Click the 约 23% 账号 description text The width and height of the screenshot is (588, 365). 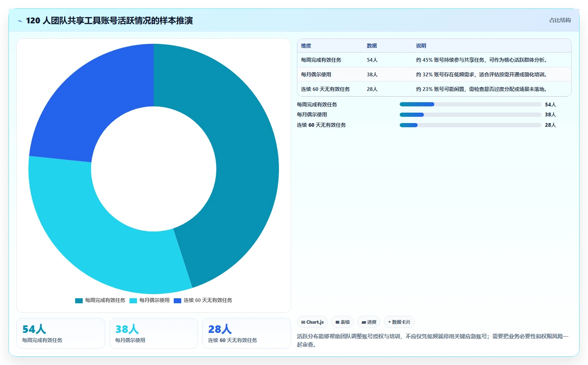(482, 89)
